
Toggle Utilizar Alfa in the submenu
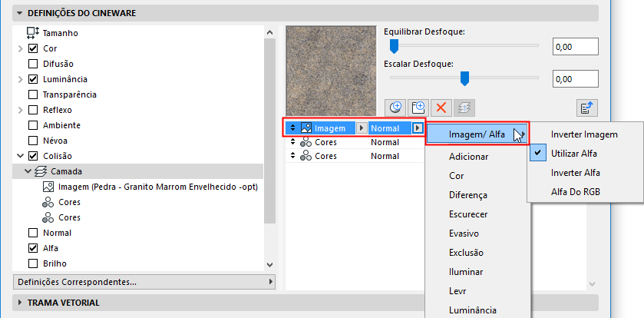click(x=574, y=154)
